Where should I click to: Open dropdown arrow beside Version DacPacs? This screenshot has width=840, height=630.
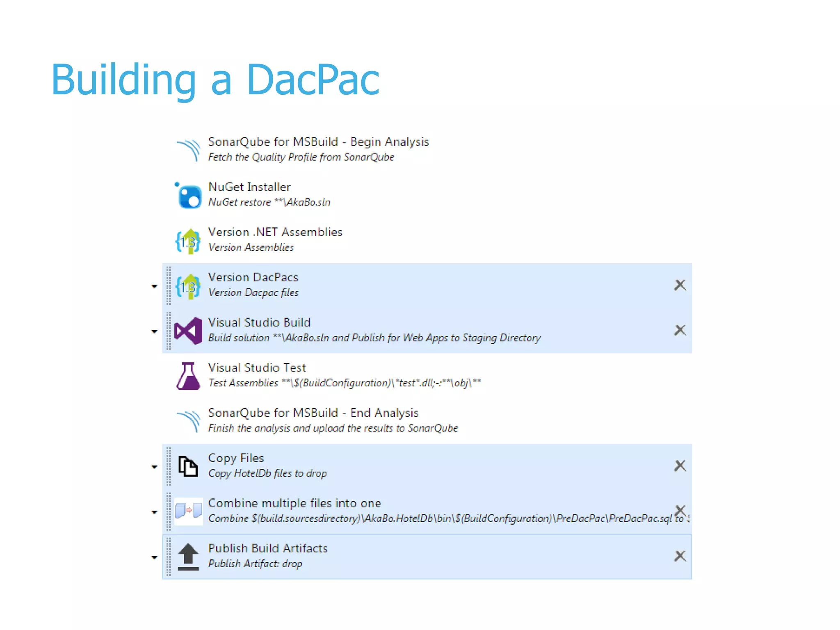pyautogui.click(x=154, y=286)
